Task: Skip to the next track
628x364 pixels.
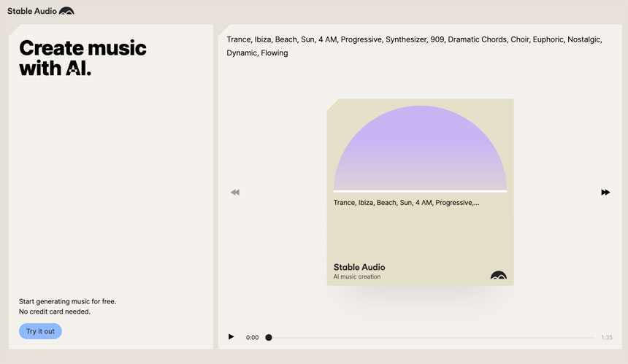Action: (x=605, y=193)
